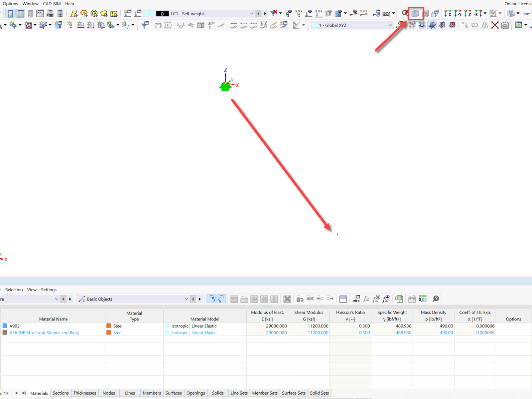Open the Global XYZ coordinate system dropdown
532x399 pixels.
[390, 25]
